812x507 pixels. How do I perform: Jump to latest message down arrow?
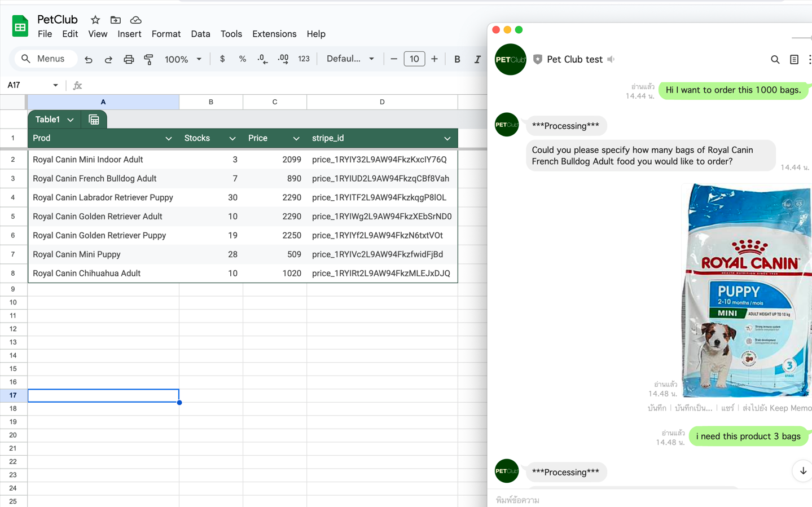[x=802, y=471]
